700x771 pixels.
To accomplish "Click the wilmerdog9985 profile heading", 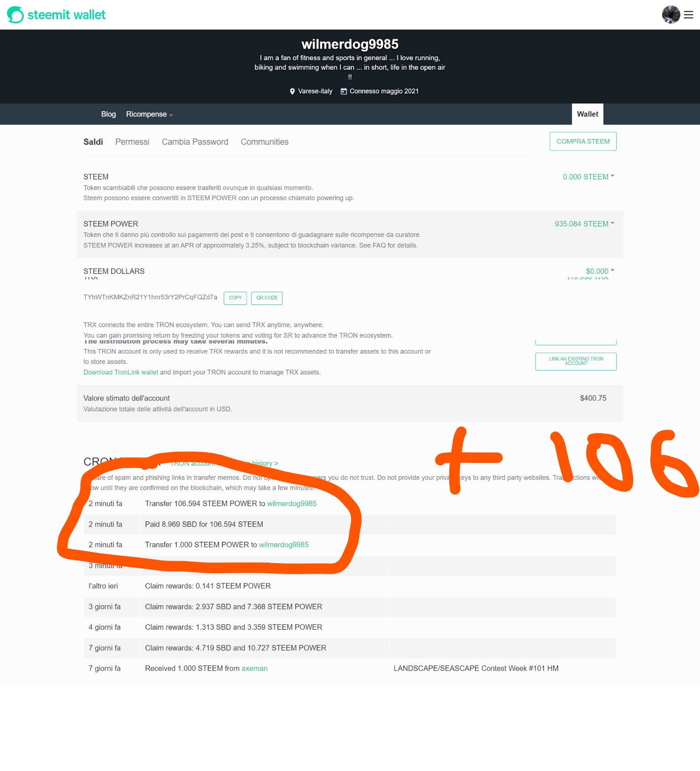I will tap(350, 44).
